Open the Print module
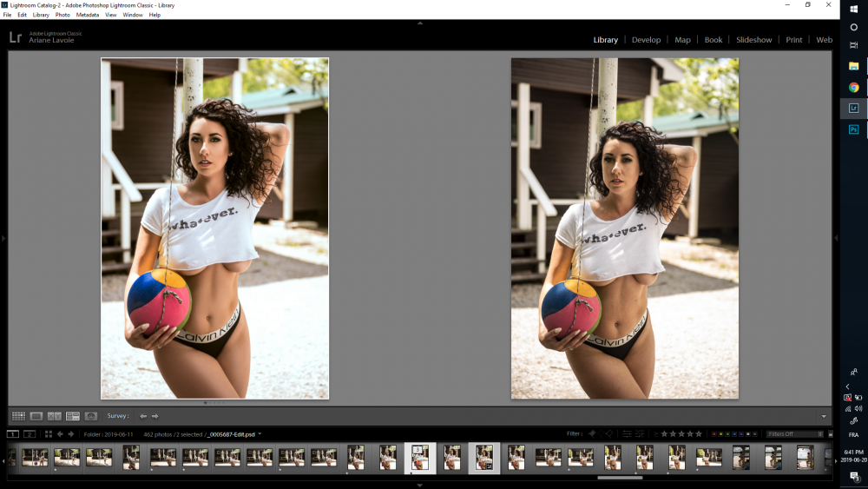 [794, 40]
